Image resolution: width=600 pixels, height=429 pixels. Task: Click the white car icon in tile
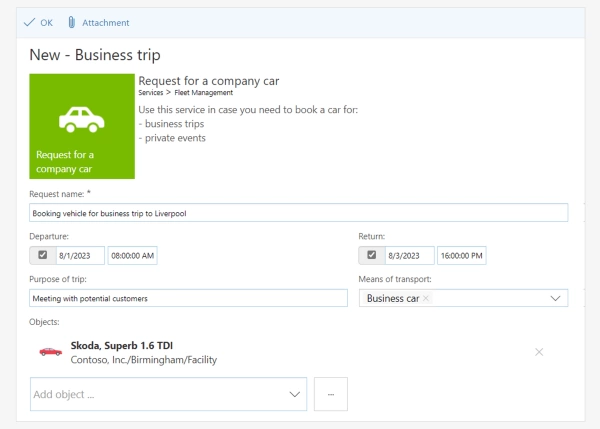pos(82,119)
